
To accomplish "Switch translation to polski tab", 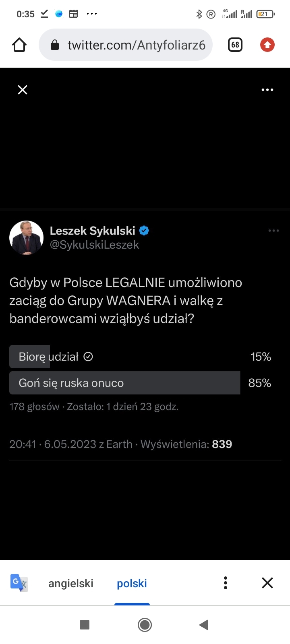I will [132, 583].
